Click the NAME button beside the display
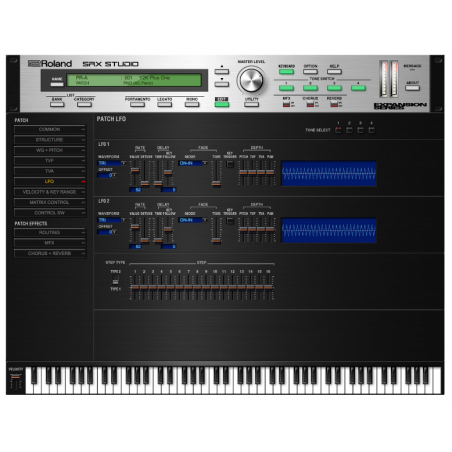The image size is (452, 452). pos(57,84)
